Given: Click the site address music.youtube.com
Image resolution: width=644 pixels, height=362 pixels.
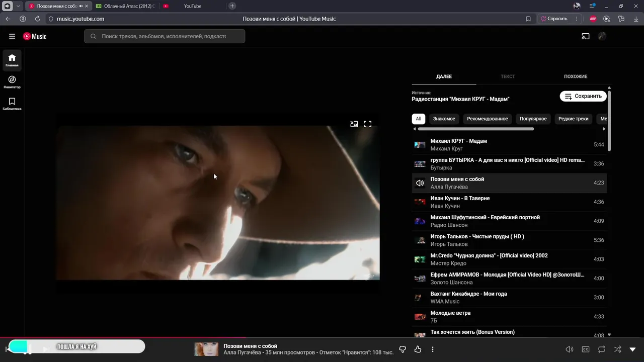Looking at the screenshot, I should 80,19.
